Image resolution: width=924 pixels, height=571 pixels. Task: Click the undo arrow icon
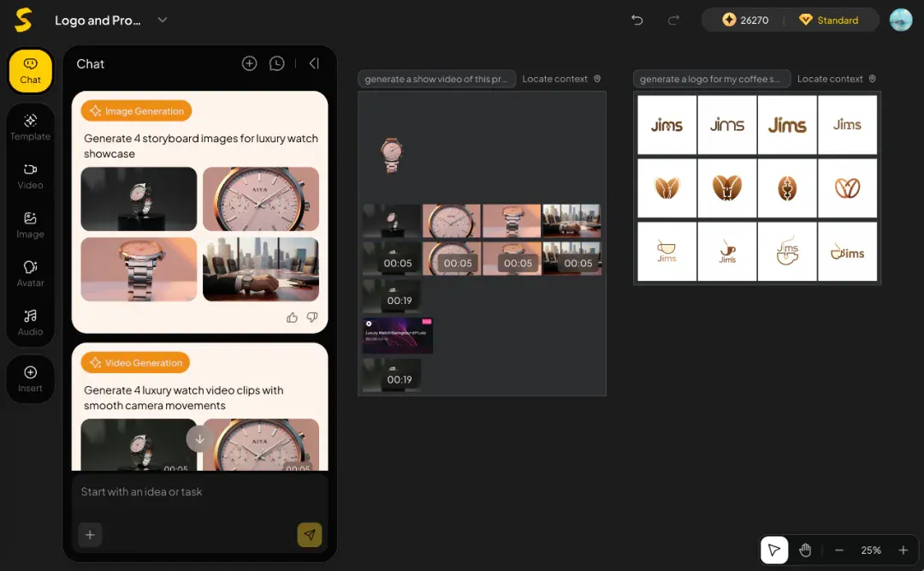637,20
